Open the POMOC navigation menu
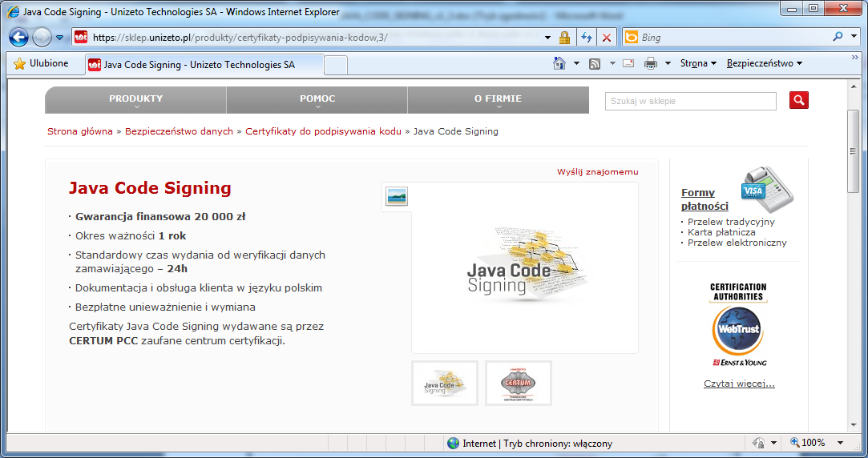The image size is (868, 458). point(317,99)
